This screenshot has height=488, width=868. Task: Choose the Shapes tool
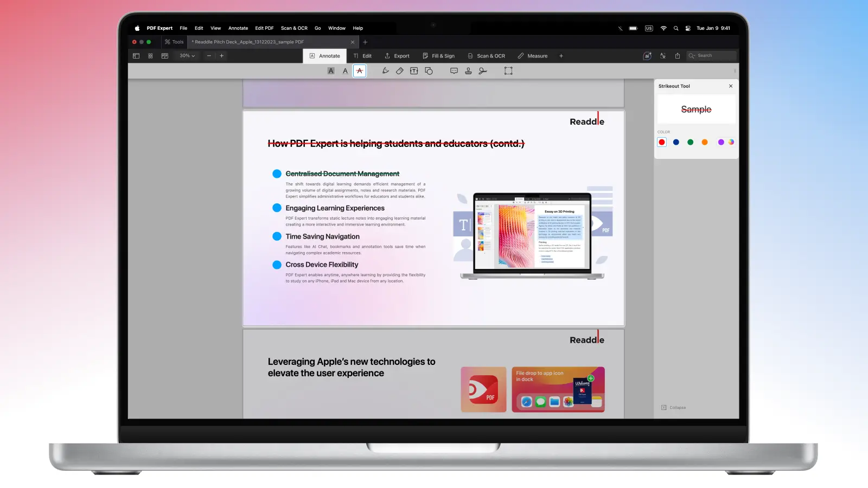pyautogui.click(x=429, y=71)
